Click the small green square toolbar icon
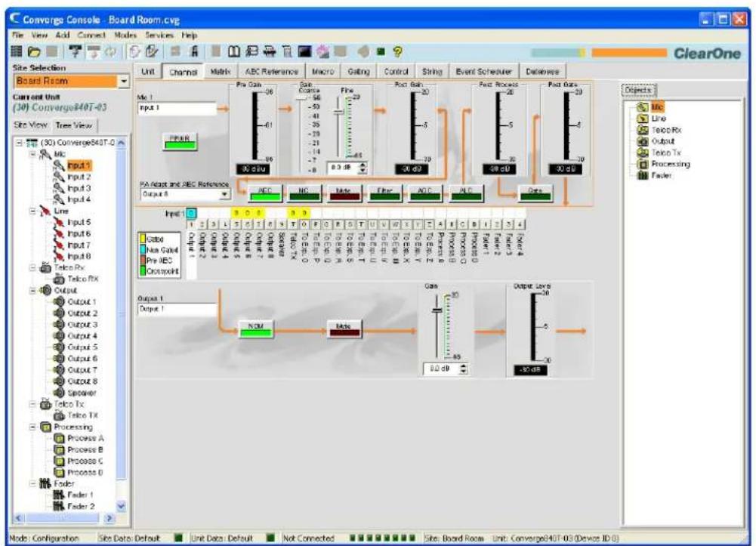Viewport: 756px width, 546px height. 381,51
